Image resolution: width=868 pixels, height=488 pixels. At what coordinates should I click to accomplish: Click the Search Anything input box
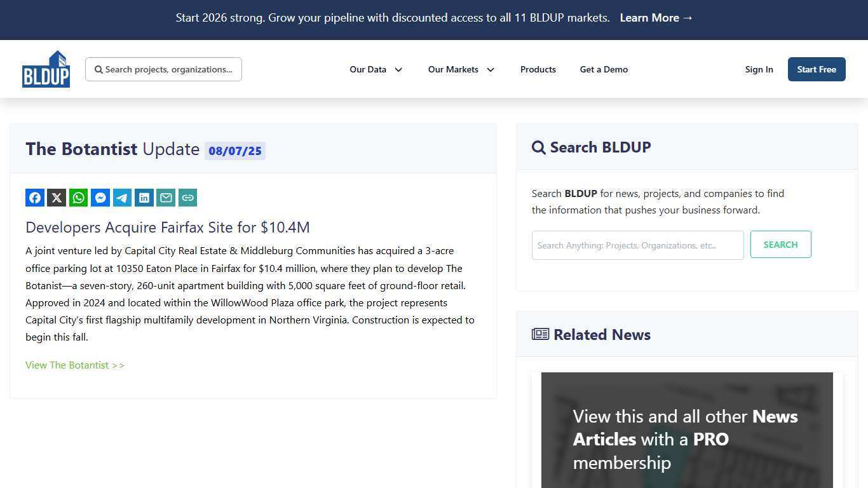[637, 245]
